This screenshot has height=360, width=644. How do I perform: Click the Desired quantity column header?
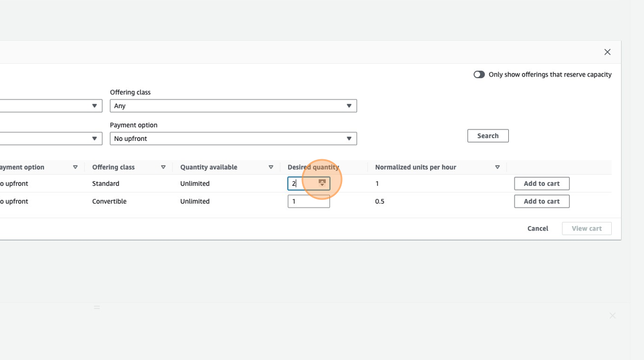click(x=313, y=167)
